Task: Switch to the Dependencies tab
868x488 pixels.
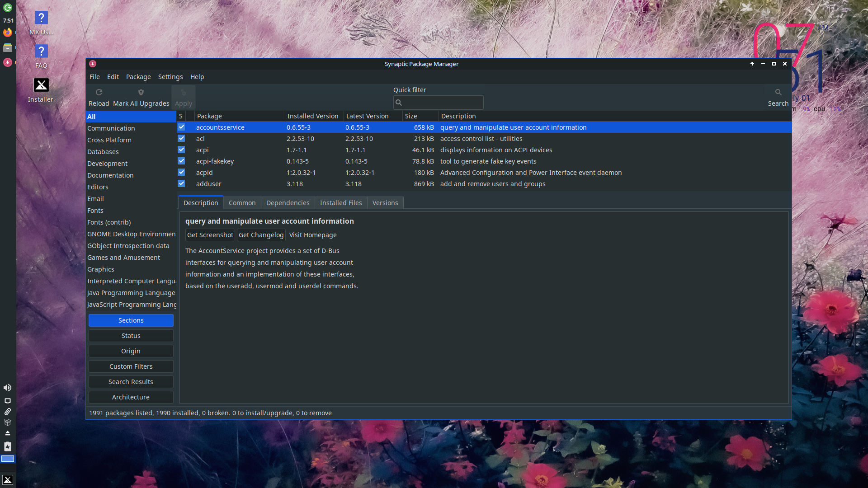Action: click(x=288, y=203)
